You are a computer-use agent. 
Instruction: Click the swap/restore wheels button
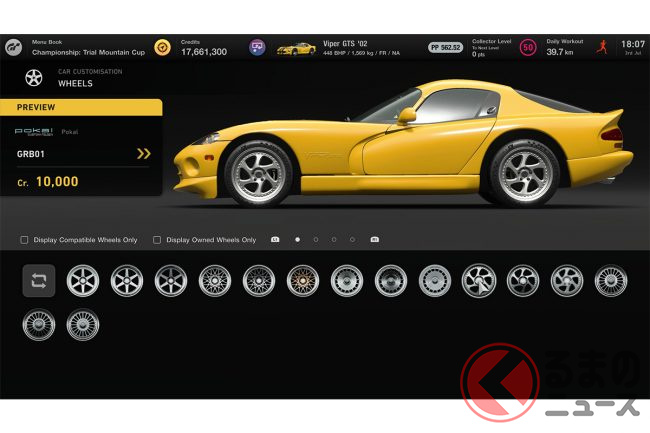(x=39, y=281)
